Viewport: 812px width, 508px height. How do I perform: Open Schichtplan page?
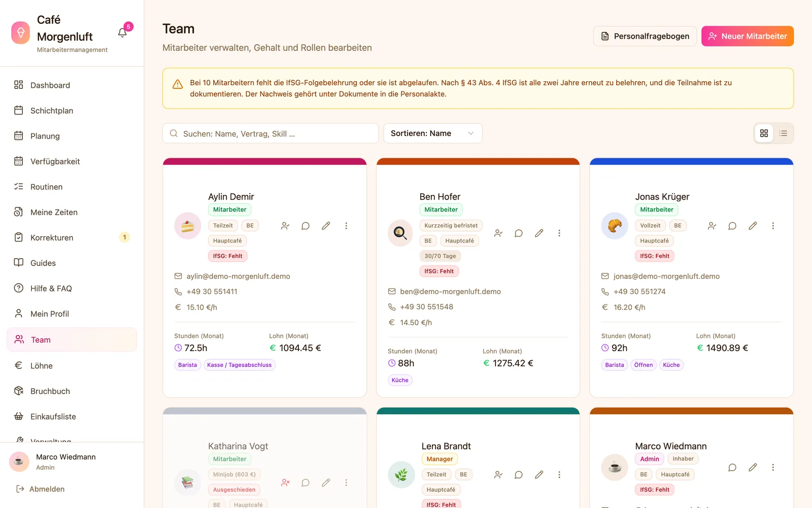tap(72, 111)
